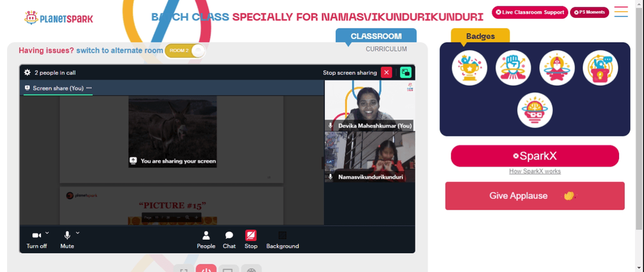Award the trophy star badge
This screenshot has height=272, width=644.
(x=469, y=68)
